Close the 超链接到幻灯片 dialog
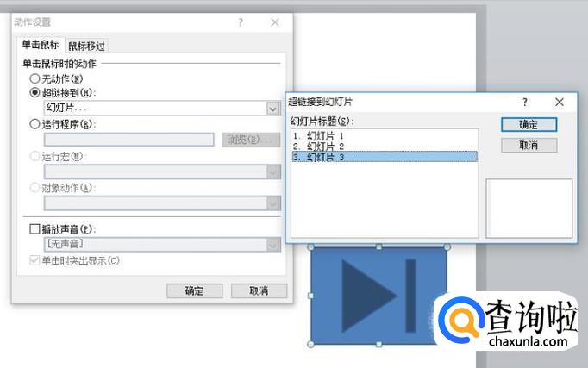Viewport: 588px width, 368px height. [x=560, y=102]
